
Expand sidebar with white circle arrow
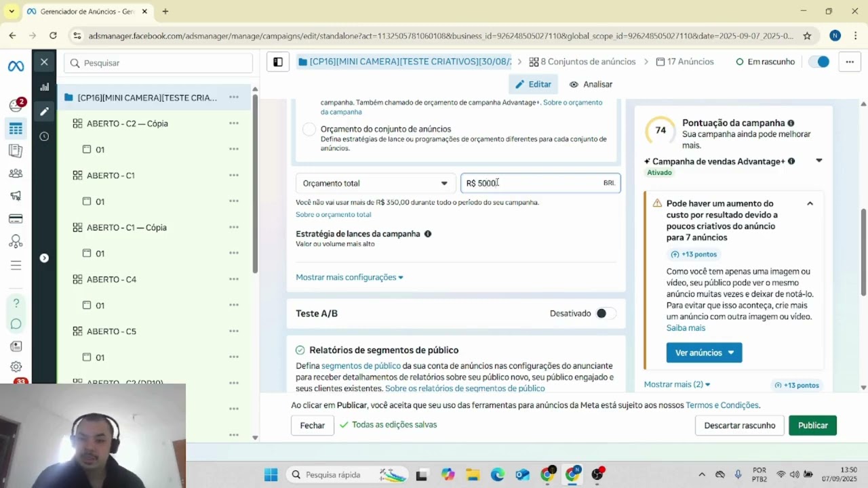pos(44,258)
